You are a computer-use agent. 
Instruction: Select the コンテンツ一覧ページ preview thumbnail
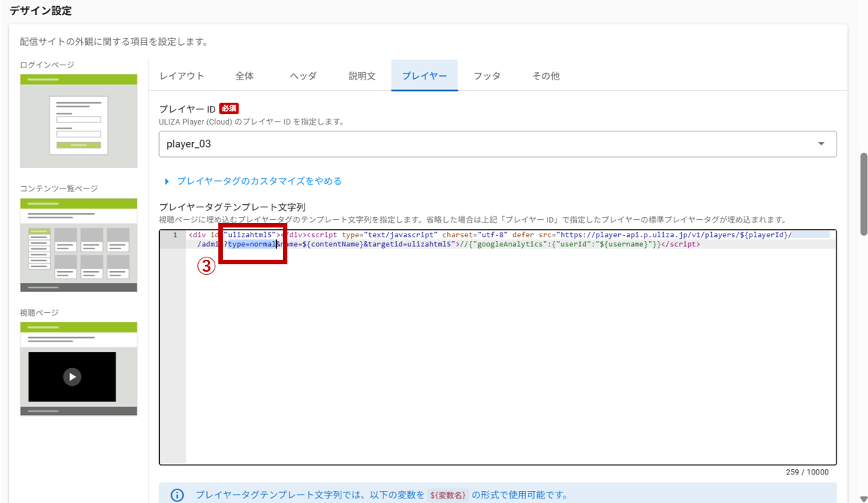[x=79, y=245]
